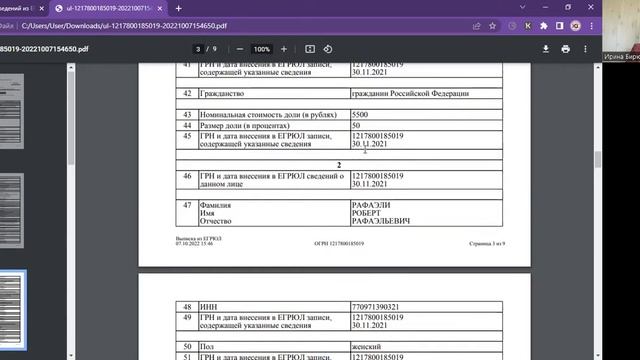Zoom in on the PDF with the plus button
640x360 pixels.
click(x=284, y=49)
